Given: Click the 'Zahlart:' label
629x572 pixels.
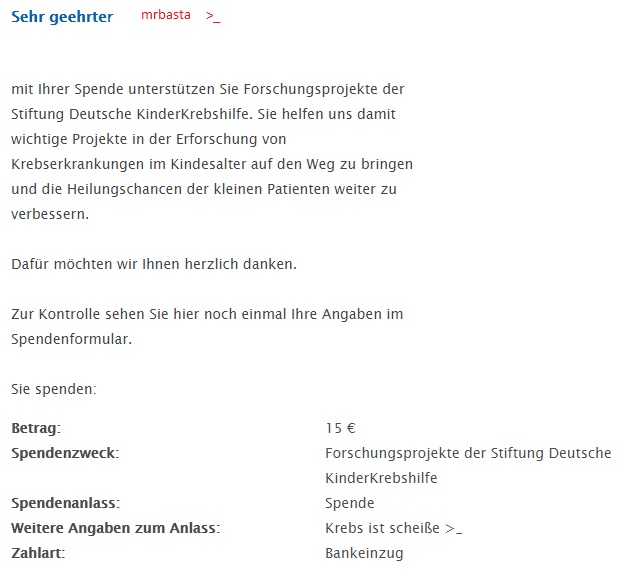Looking at the screenshot, I should (38, 553).
